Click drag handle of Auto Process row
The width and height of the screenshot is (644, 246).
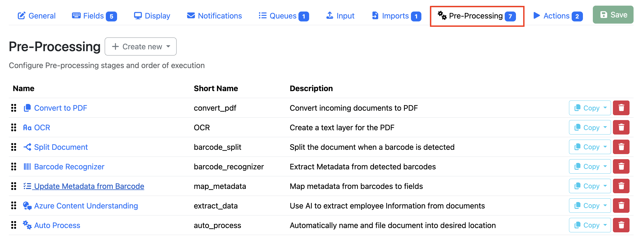[x=14, y=225]
